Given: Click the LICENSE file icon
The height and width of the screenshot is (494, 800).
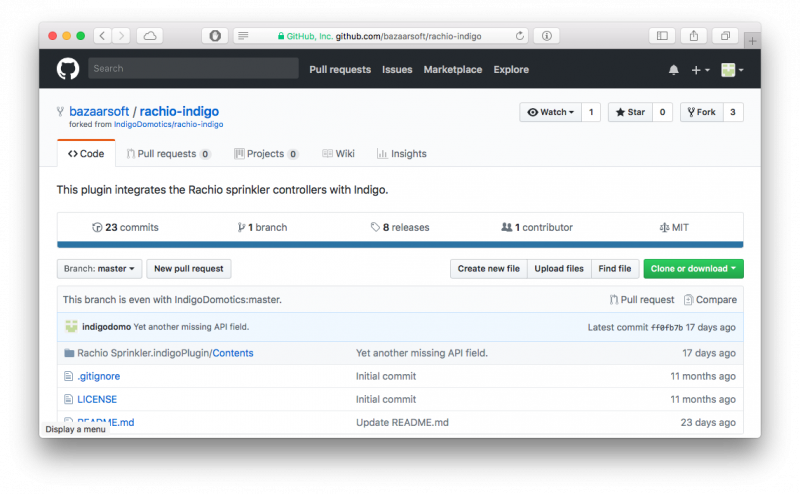Looking at the screenshot, I should tap(68, 399).
